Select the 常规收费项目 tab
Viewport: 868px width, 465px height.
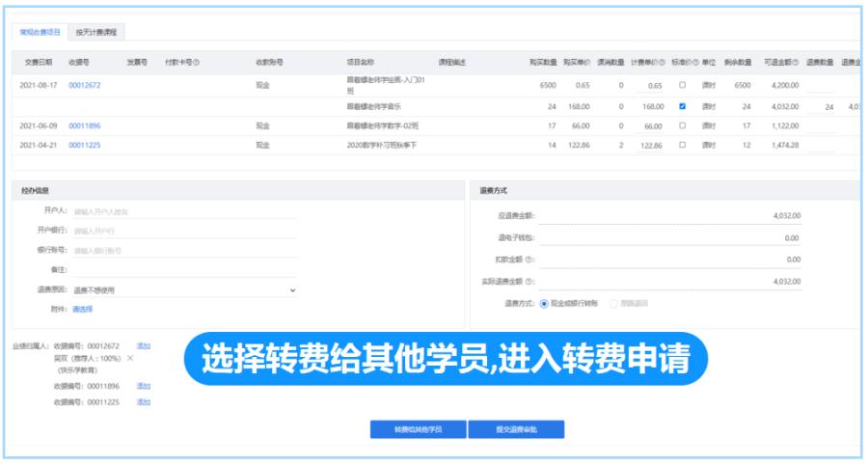click(40, 32)
